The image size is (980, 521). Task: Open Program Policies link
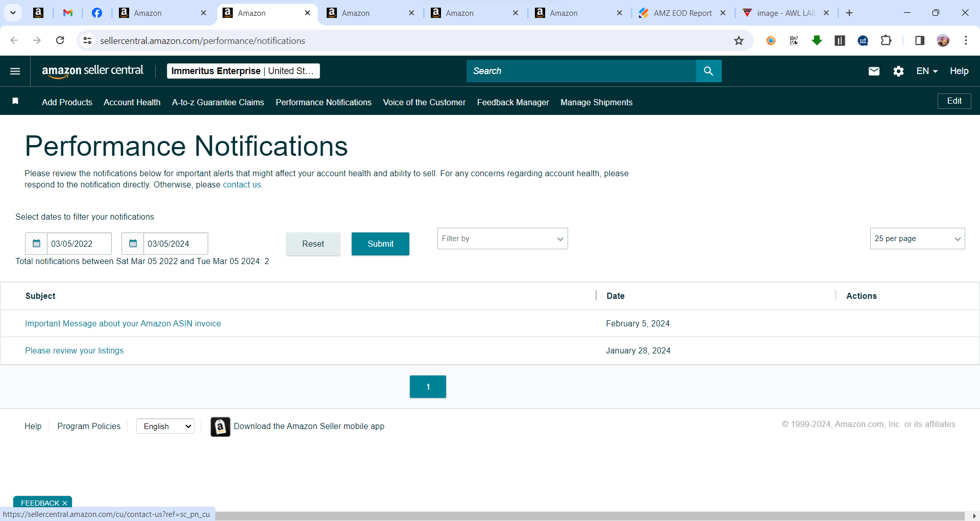pyautogui.click(x=89, y=426)
